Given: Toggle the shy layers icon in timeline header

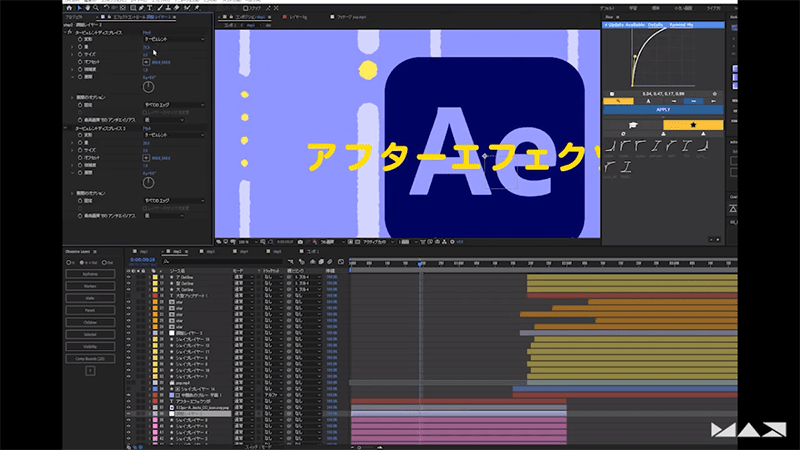Looking at the screenshot, I should coord(312,262).
